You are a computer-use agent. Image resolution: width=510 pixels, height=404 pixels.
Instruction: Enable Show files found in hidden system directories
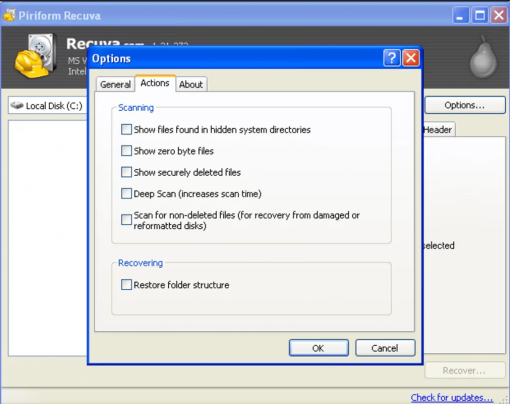point(126,129)
